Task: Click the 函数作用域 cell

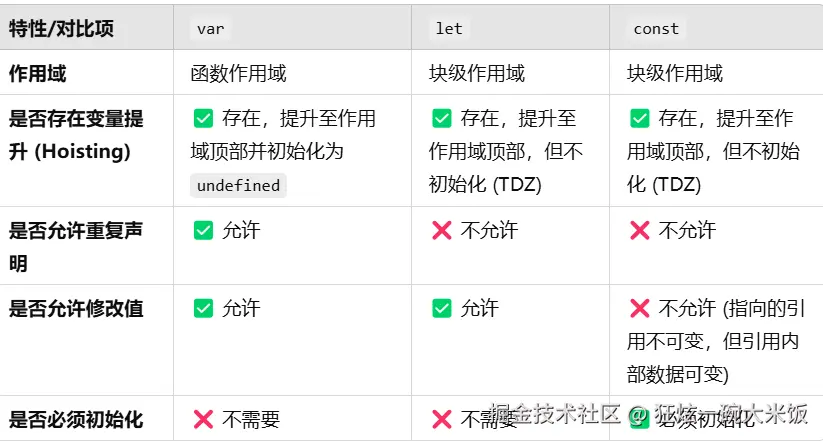Action: [x=238, y=74]
